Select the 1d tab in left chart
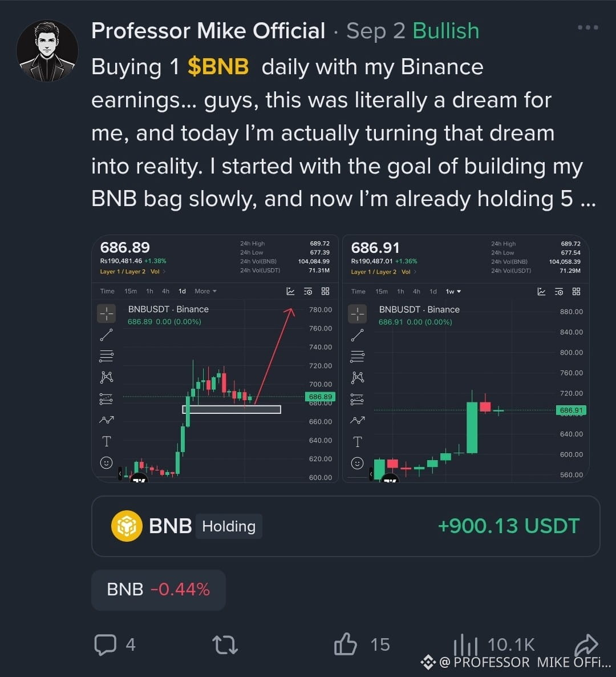616x677 pixels. point(182,291)
